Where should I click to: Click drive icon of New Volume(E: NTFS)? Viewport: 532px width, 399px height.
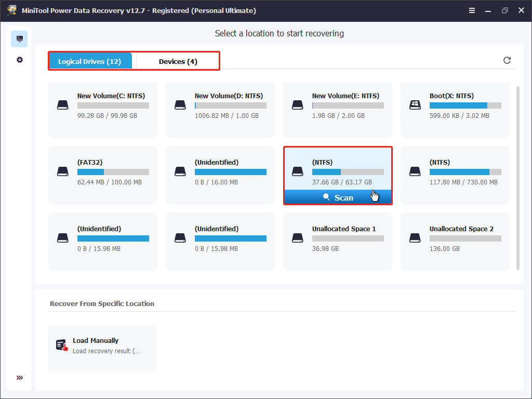click(298, 105)
